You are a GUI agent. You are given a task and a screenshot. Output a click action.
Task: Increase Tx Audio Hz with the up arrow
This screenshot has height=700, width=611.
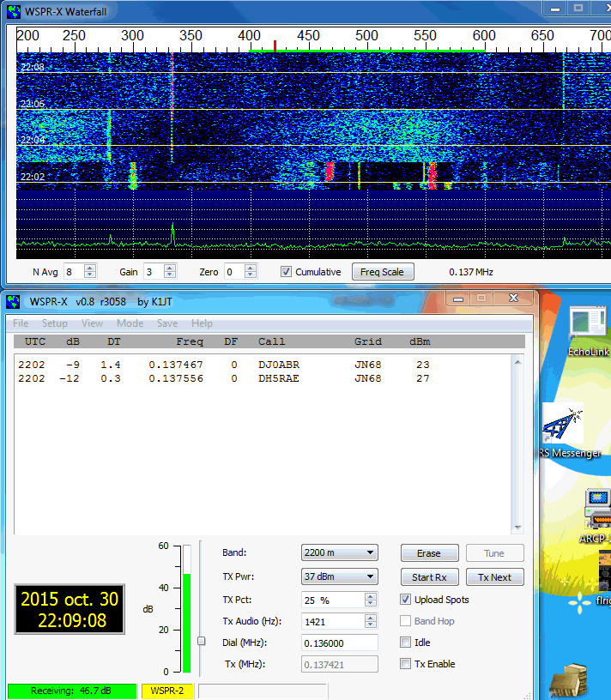point(371,618)
